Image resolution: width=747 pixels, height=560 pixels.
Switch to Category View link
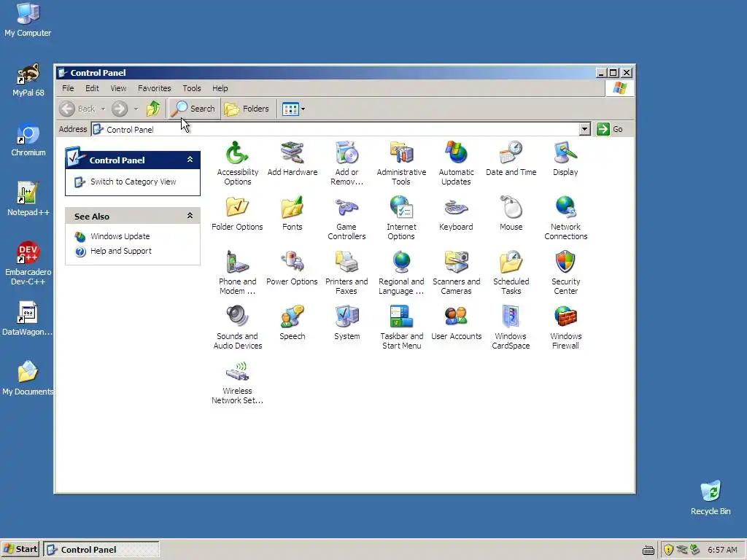(x=133, y=182)
